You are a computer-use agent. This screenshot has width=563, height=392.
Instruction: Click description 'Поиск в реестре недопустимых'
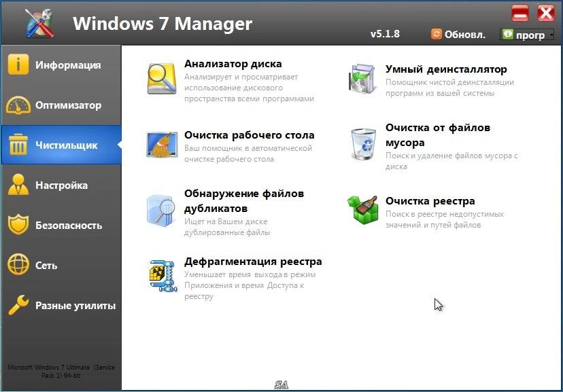[444, 214]
